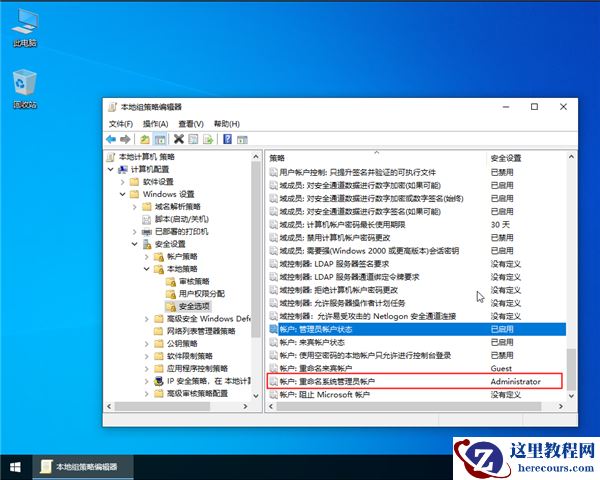
Task: Select 用户权限分配 folder in tree
Action: [x=202, y=294]
